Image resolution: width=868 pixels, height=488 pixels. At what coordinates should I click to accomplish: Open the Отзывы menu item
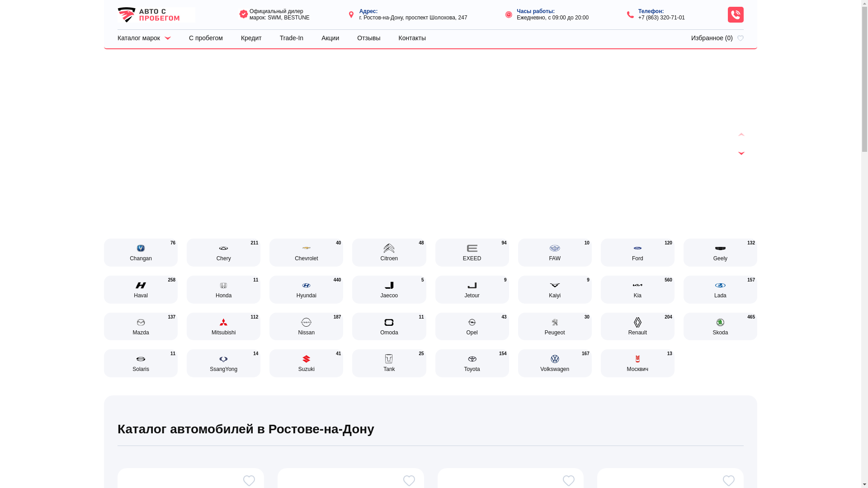click(369, 38)
